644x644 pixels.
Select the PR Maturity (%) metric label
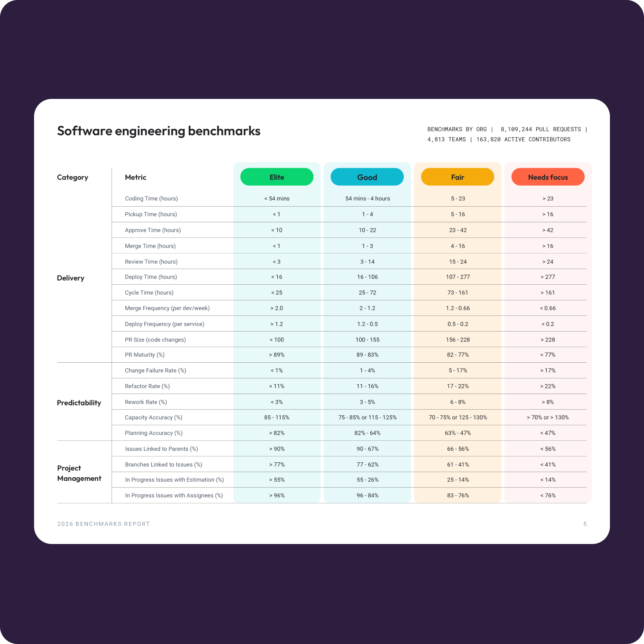point(145,355)
